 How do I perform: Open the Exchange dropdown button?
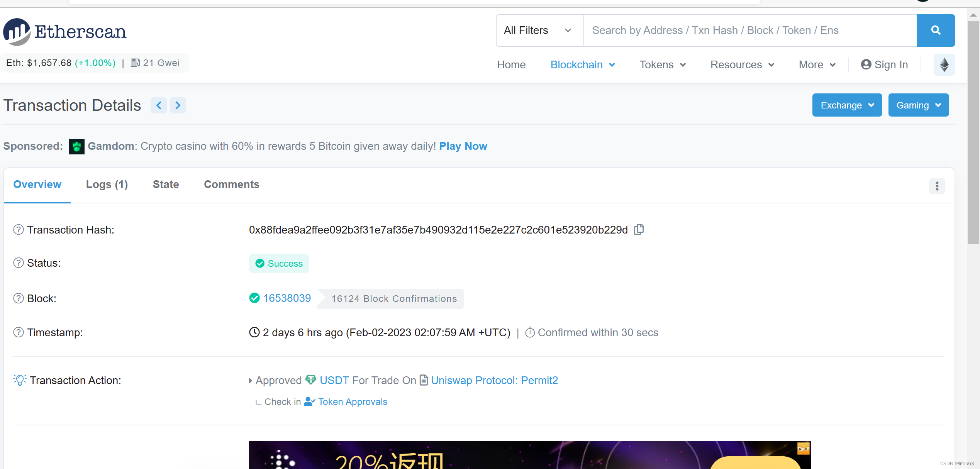click(847, 105)
